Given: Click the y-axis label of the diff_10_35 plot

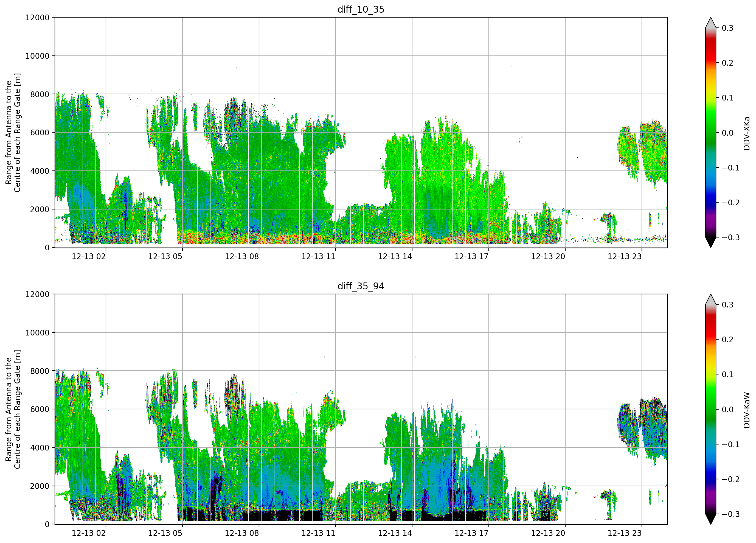Looking at the screenshot, I should 13,132.
